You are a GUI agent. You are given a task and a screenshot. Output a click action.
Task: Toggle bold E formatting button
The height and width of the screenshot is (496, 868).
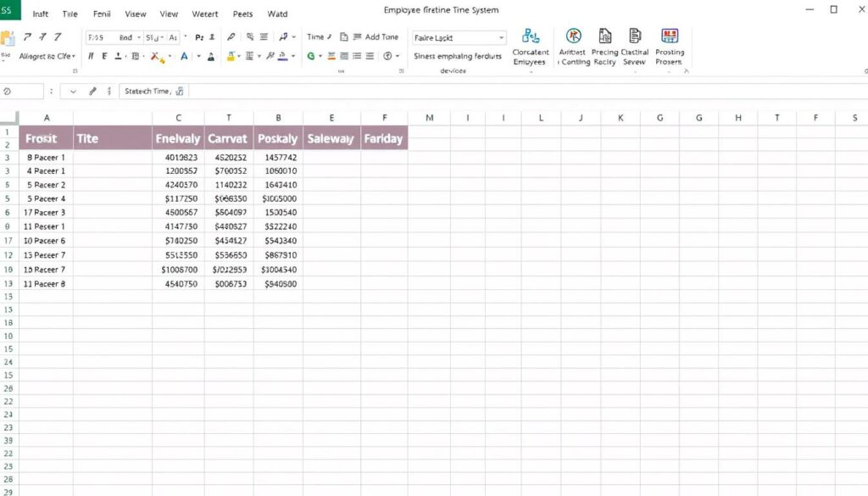point(104,56)
